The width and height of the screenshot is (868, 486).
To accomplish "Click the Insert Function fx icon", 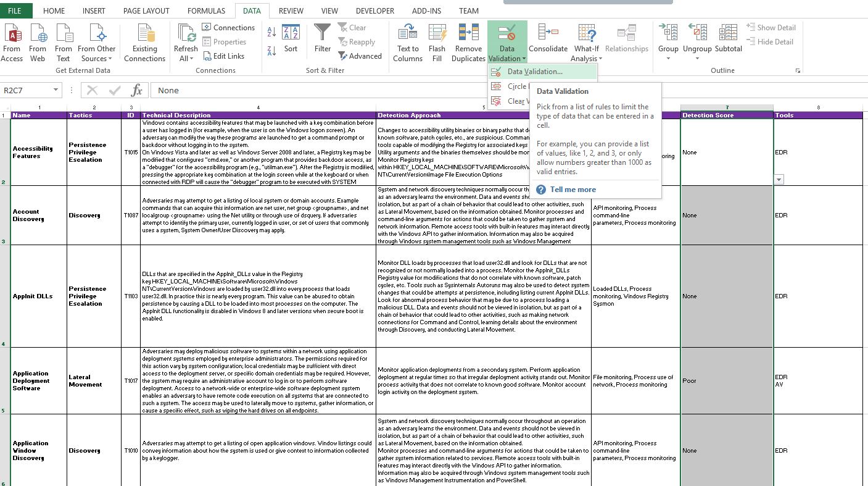I will click(x=137, y=90).
